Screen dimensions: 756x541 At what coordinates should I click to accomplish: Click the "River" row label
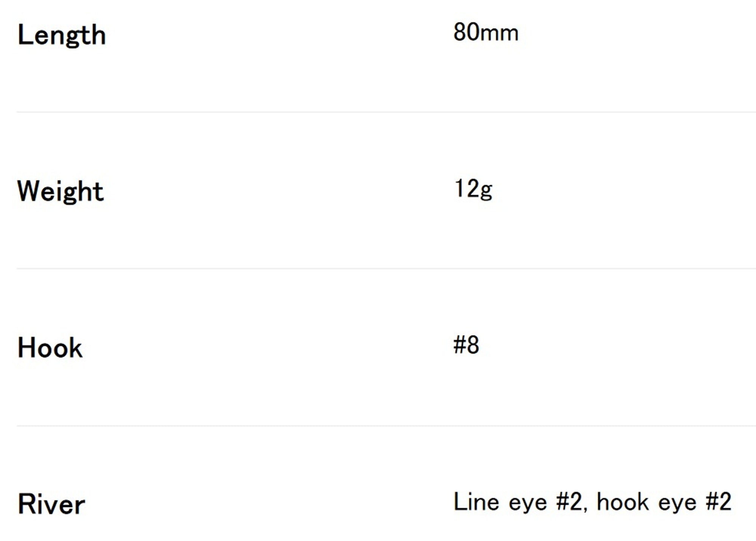click(51, 504)
